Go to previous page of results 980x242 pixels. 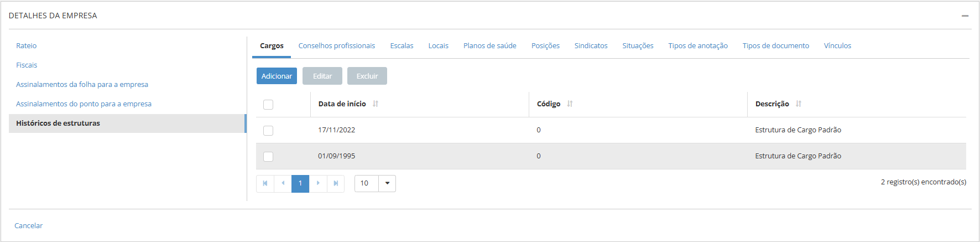tap(283, 183)
